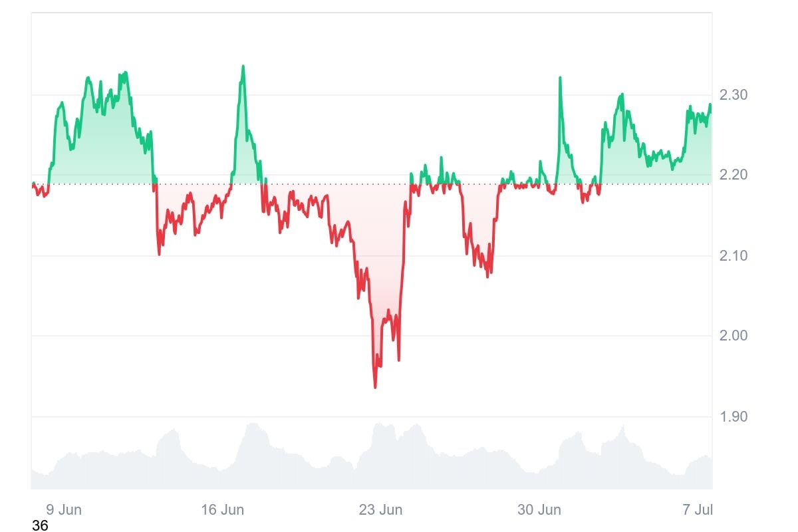Click the final green point at the chart's right end
798x532 pixels.
(710, 104)
